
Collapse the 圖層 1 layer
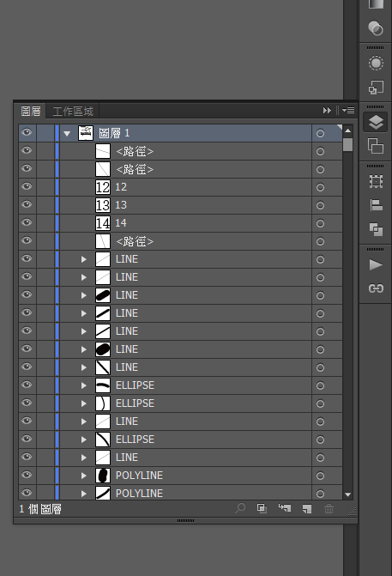67,133
